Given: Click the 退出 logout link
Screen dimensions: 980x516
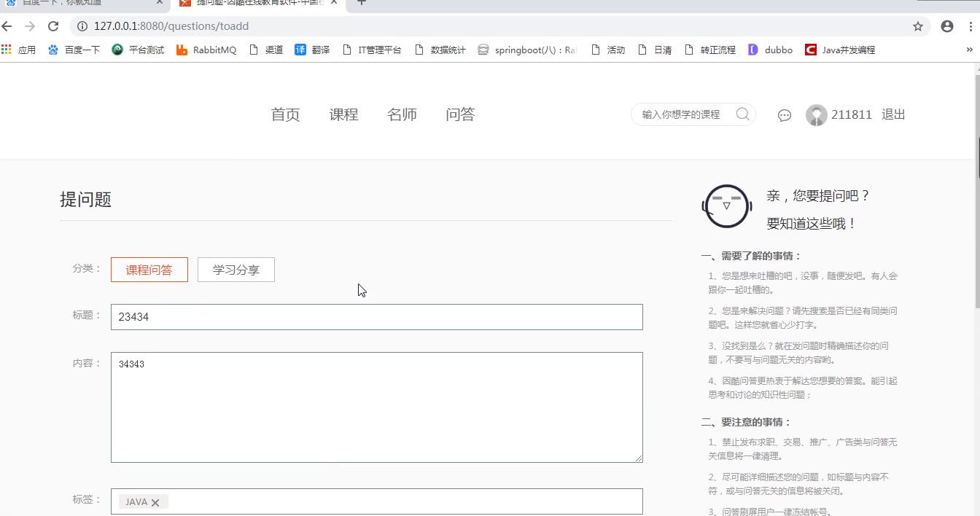Looking at the screenshot, I should [893, 114].
